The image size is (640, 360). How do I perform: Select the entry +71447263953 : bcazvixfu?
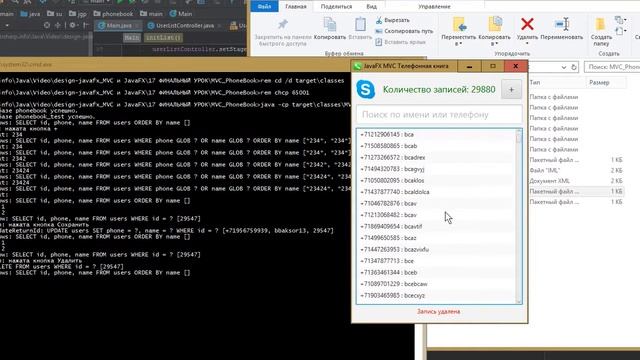point(436,249)
